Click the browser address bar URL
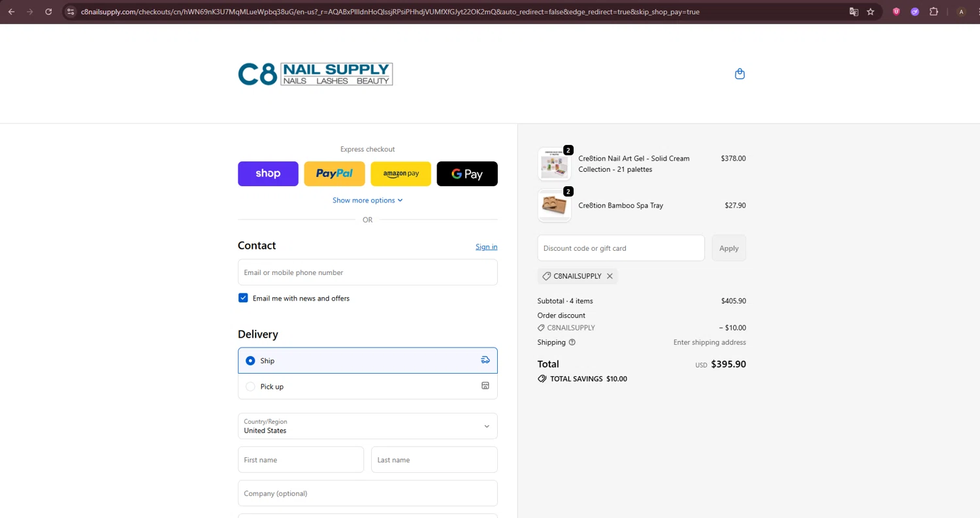 pos(390,12)
